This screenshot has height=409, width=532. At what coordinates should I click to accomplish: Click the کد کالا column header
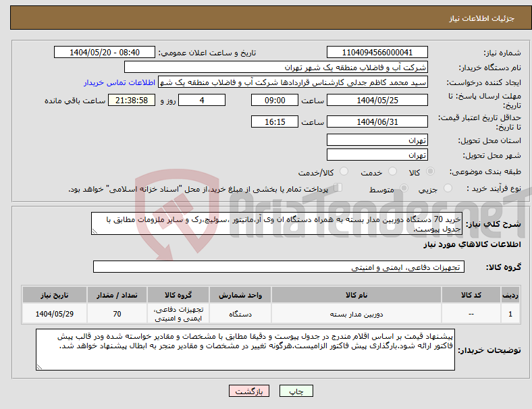pyautogui.click(x=471, y=295)
